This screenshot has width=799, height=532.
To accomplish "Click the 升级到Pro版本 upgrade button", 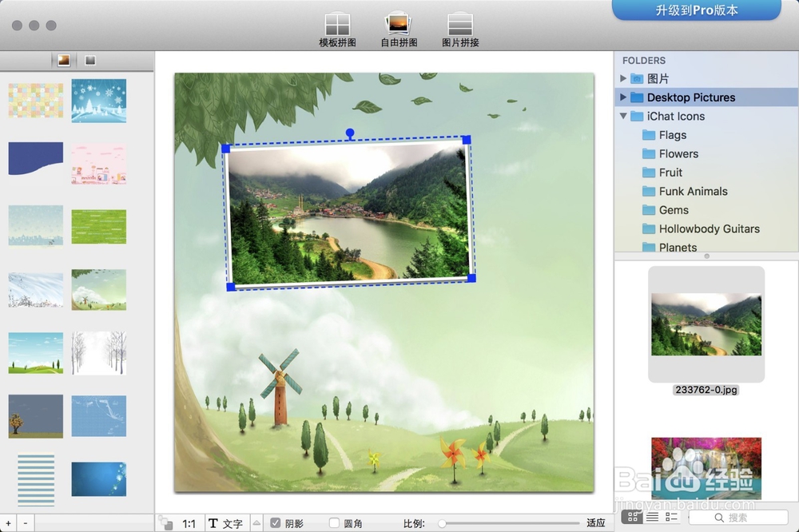I will 697,10.
